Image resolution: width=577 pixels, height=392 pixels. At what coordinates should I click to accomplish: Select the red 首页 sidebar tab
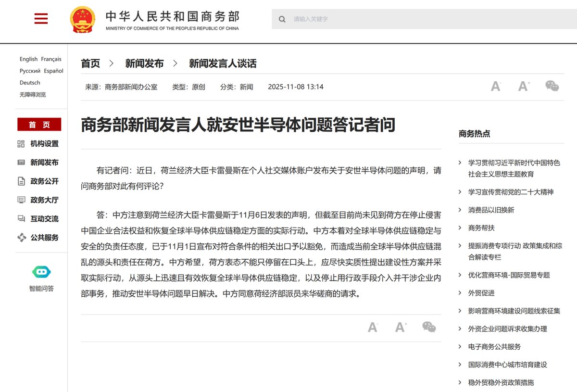click(39, 125)
